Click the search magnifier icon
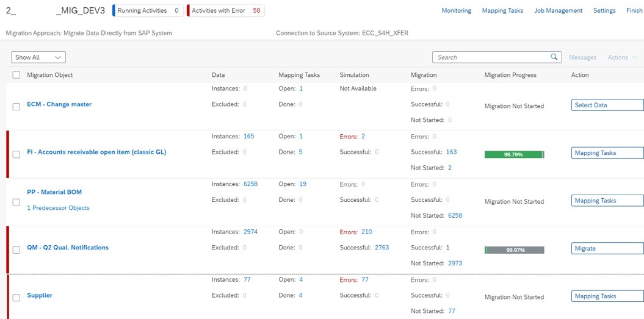The width and height of the screenshot is (644, 319). (x=554, y=57)
